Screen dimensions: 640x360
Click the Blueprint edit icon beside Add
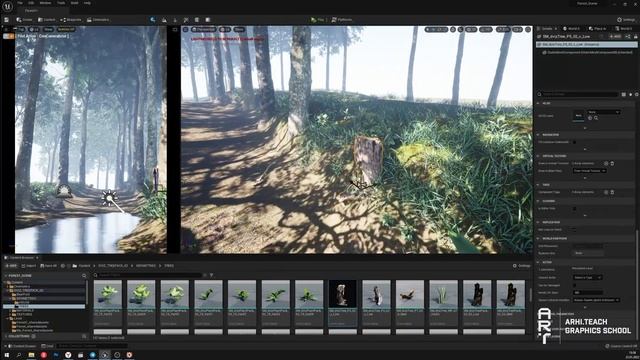[x=627, y=37]
